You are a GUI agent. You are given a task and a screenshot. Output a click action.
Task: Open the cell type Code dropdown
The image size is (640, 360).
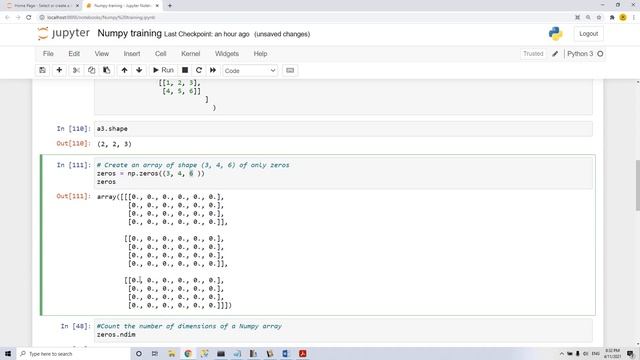250,71
